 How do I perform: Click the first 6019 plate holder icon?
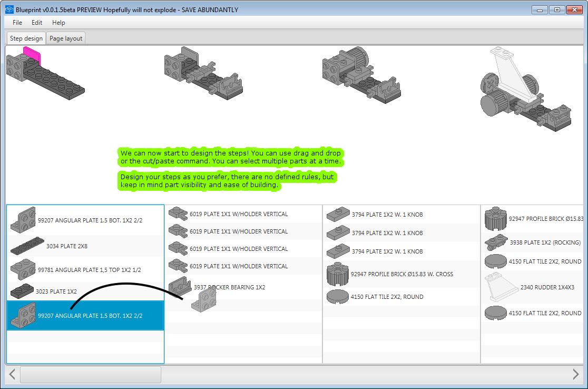[178, 214]
